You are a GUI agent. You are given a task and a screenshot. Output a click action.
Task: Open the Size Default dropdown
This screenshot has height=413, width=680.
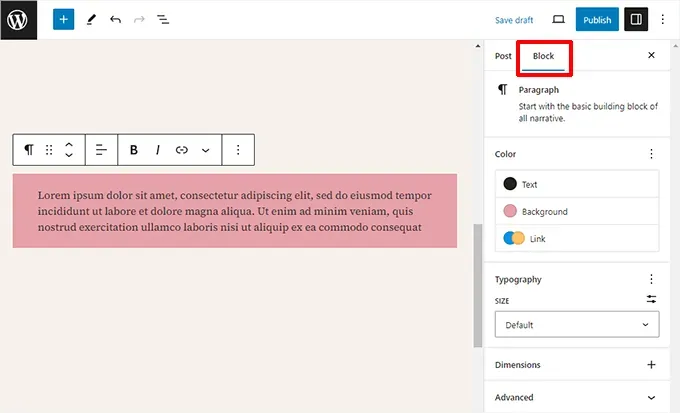coord(576,325)
